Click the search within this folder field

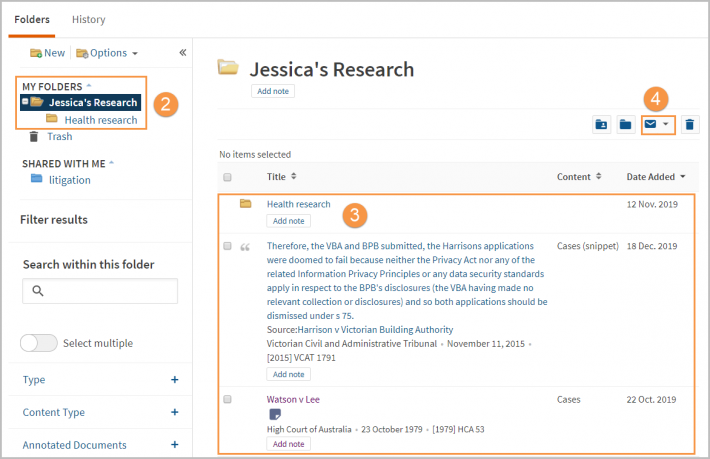click(100, 291)
